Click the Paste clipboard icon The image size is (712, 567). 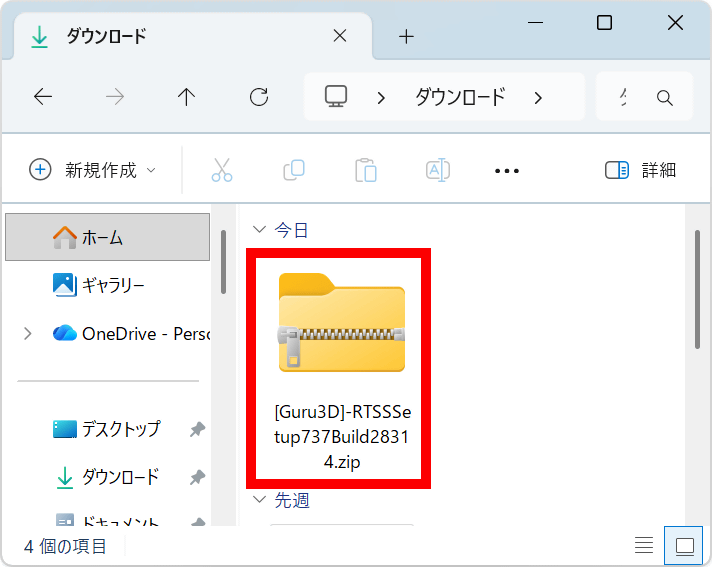tap(366, 170)
